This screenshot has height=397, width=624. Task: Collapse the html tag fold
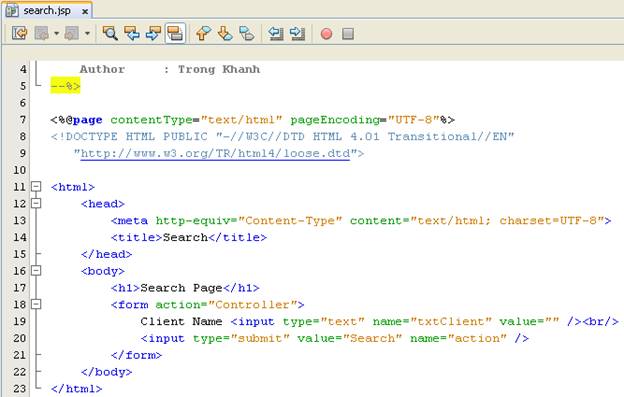click(36, 186)
